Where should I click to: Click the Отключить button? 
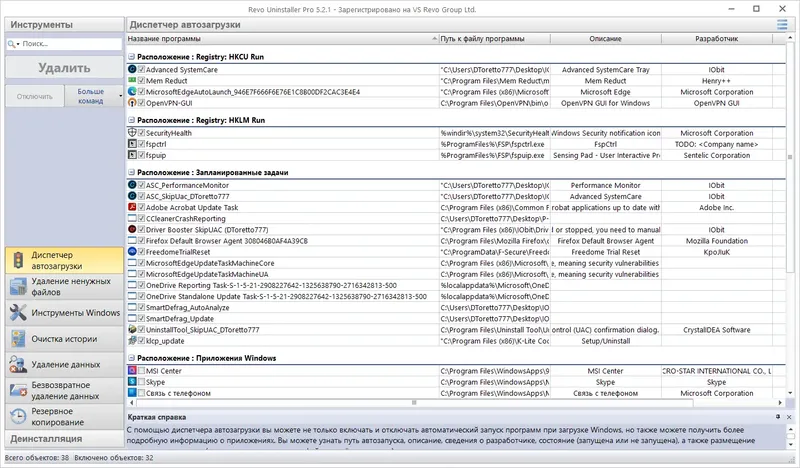click(35, 96)
